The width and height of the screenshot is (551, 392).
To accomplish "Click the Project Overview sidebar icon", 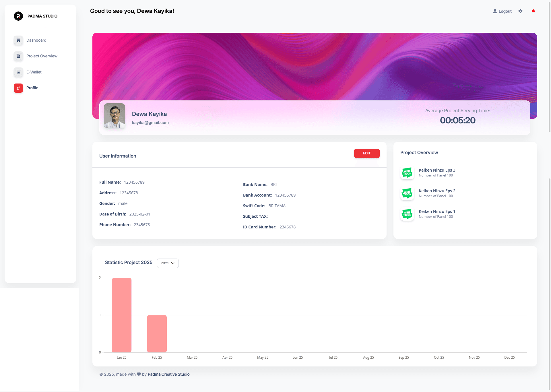I will pos(18,56).
